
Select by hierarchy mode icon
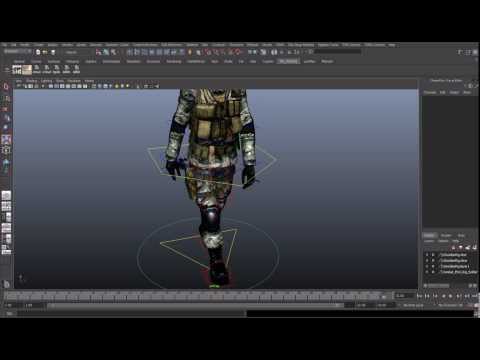[98, 52]
